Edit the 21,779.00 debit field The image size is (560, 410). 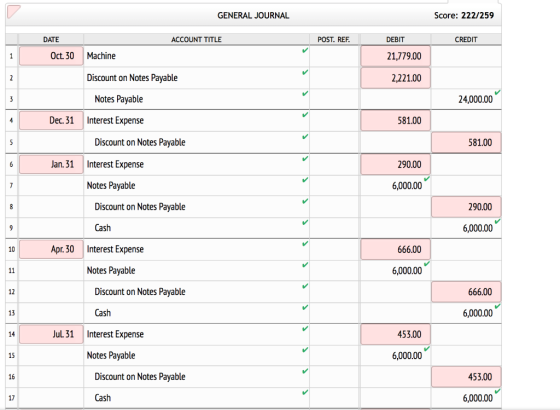click(x=395, y=56)
